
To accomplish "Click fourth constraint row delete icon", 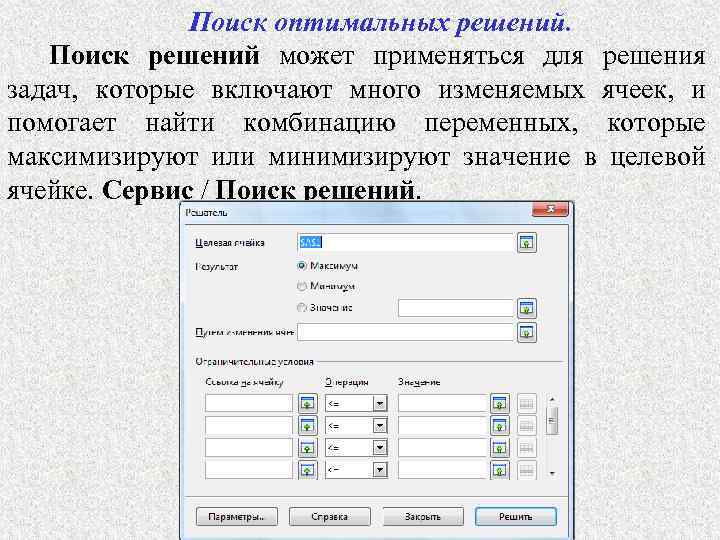I will pos(527,470).
